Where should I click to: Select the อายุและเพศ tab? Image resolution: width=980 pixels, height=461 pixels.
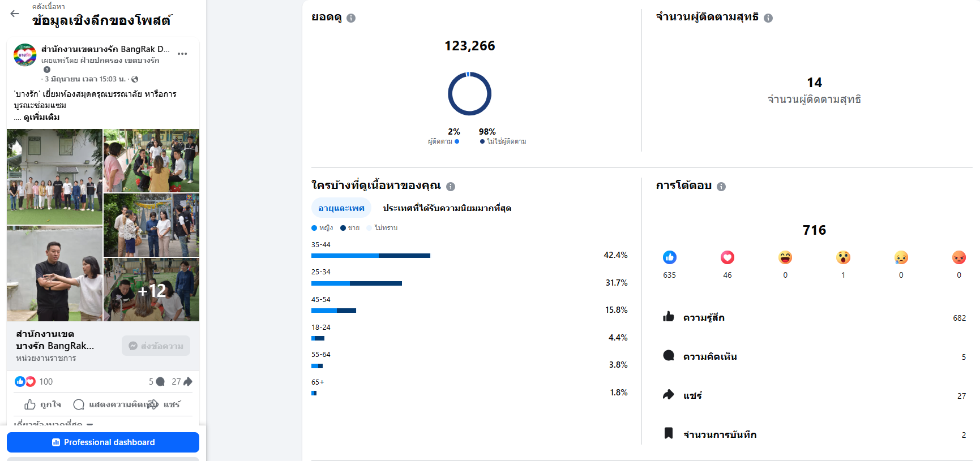pos(341,208)
